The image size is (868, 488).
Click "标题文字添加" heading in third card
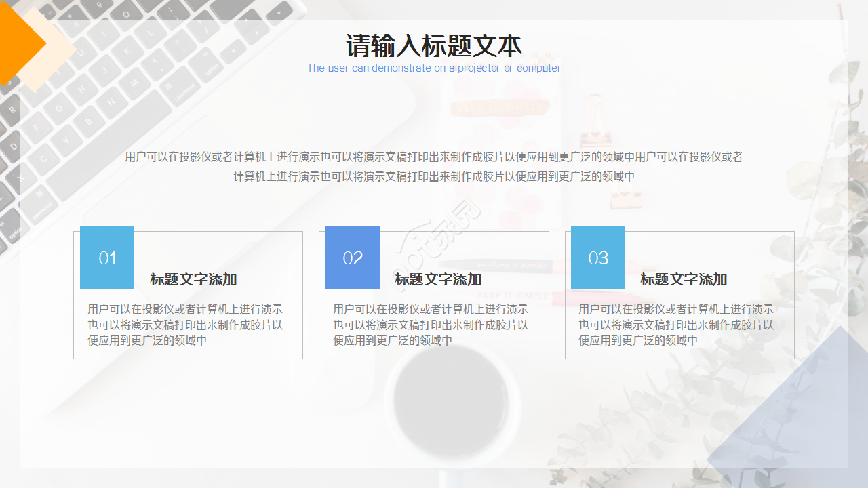pos(685,279)
